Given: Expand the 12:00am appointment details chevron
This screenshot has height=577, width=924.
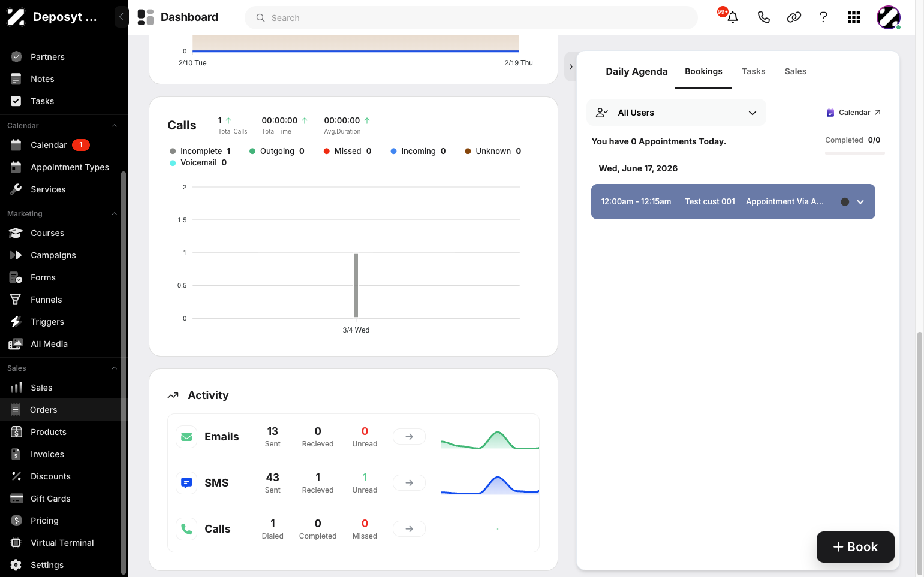Looking at the screenshot, I should pyautogui.click(x=860, y=202).
